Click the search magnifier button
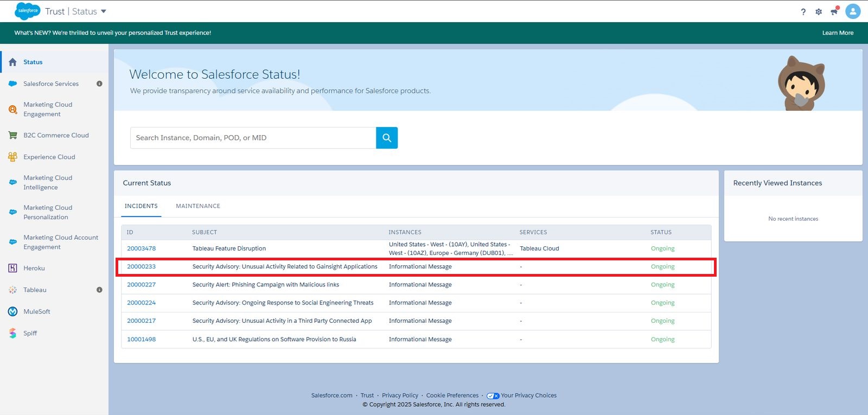 [x=386, y=138]
